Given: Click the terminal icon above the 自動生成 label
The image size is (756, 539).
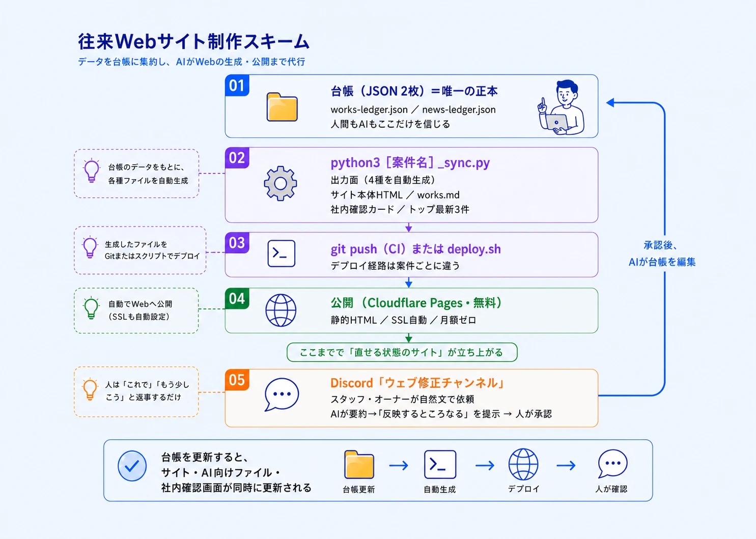Looking at the screenshot, I should click(440, 464).
